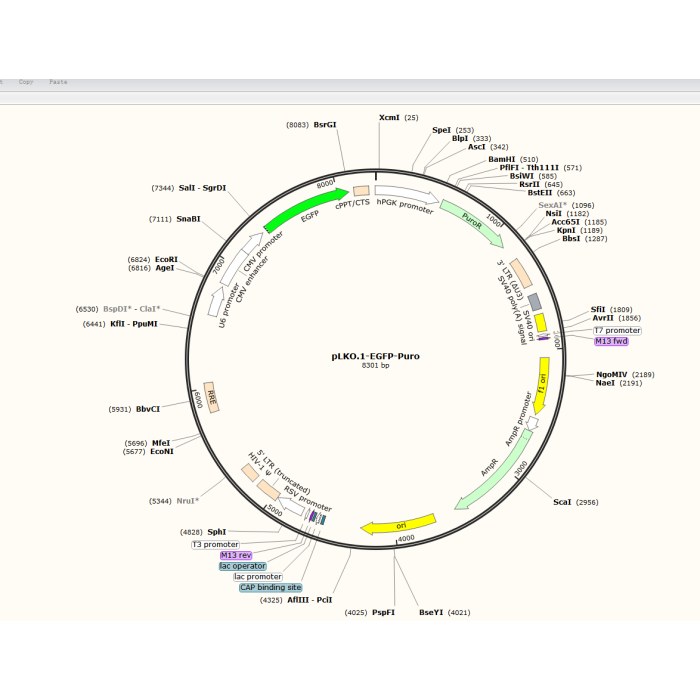Click the ScaI enzyme site label
Viewport: 700px width, 700px height.
(562, 502)
